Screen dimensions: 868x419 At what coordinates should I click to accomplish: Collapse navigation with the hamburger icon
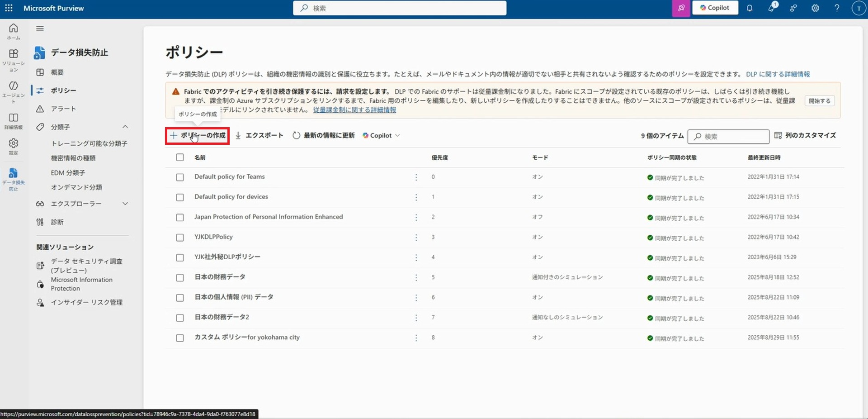click(40, 29)
